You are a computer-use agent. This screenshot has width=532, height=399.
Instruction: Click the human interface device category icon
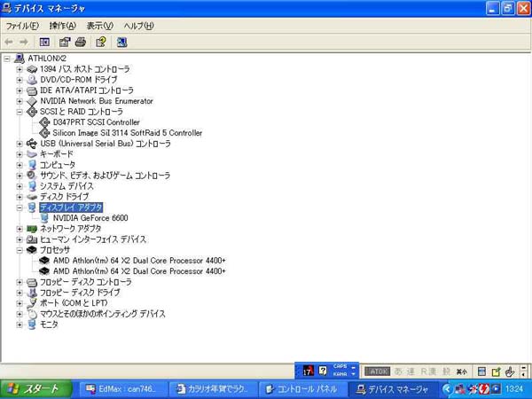tap(32, 239)
